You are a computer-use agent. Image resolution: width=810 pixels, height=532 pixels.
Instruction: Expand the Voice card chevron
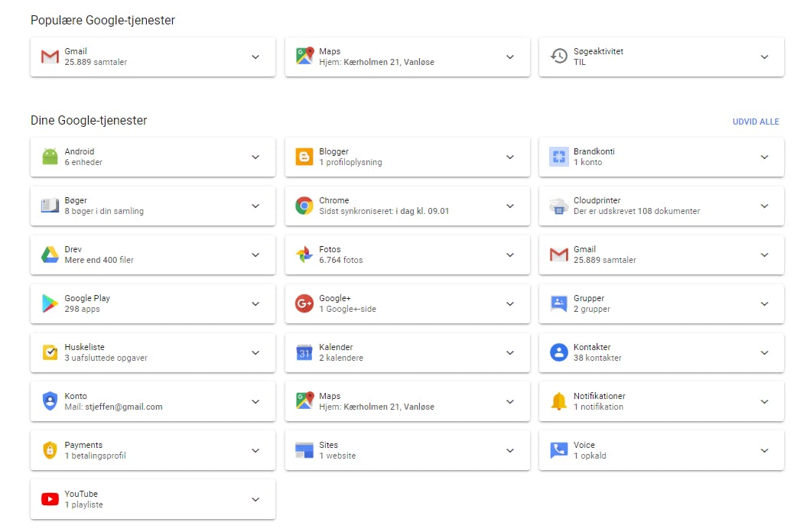[x=765, y=450]
